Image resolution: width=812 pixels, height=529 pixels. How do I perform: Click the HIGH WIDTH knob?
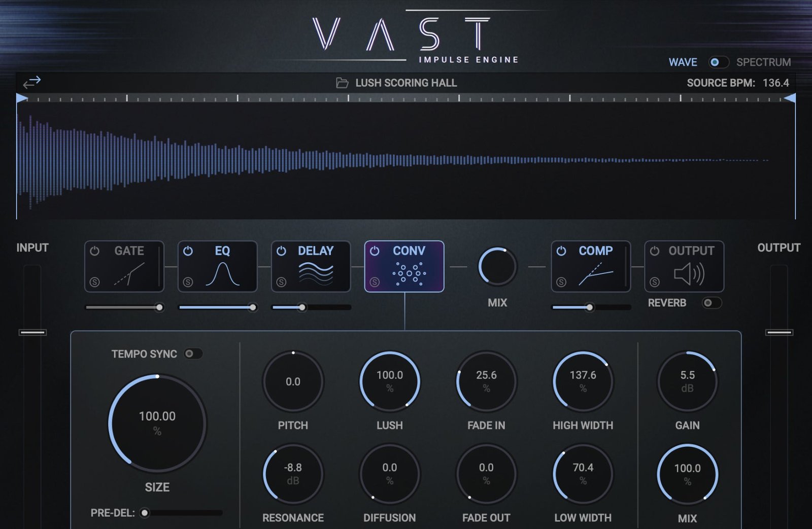pos(583,381)
